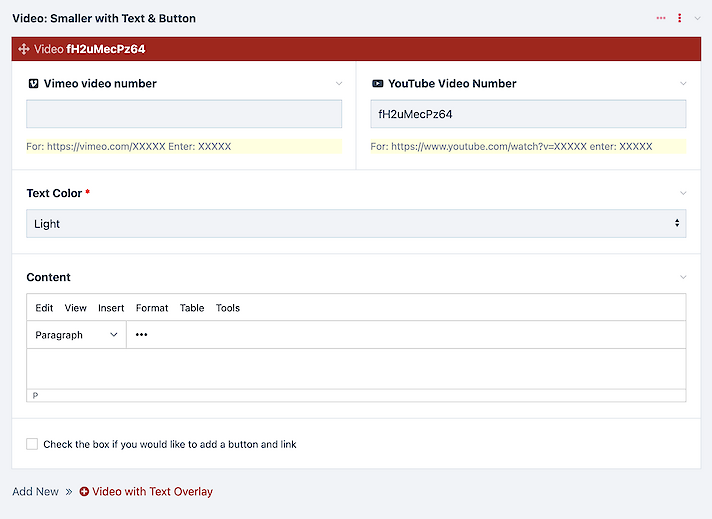Collapse the Video: Smaller with Text & Button section
The height and width of the screenshot is (519, 712).
(697, 18)
